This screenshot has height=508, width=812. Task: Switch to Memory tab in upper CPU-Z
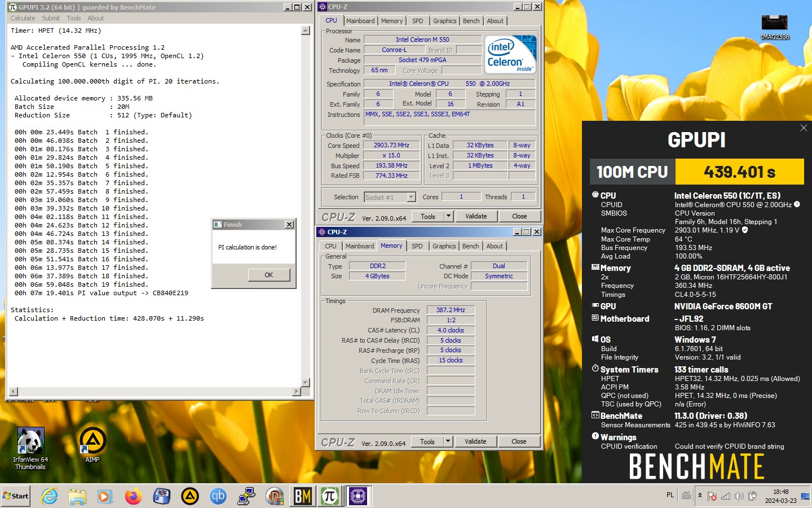pyautogui.click(x=392, y=21)
